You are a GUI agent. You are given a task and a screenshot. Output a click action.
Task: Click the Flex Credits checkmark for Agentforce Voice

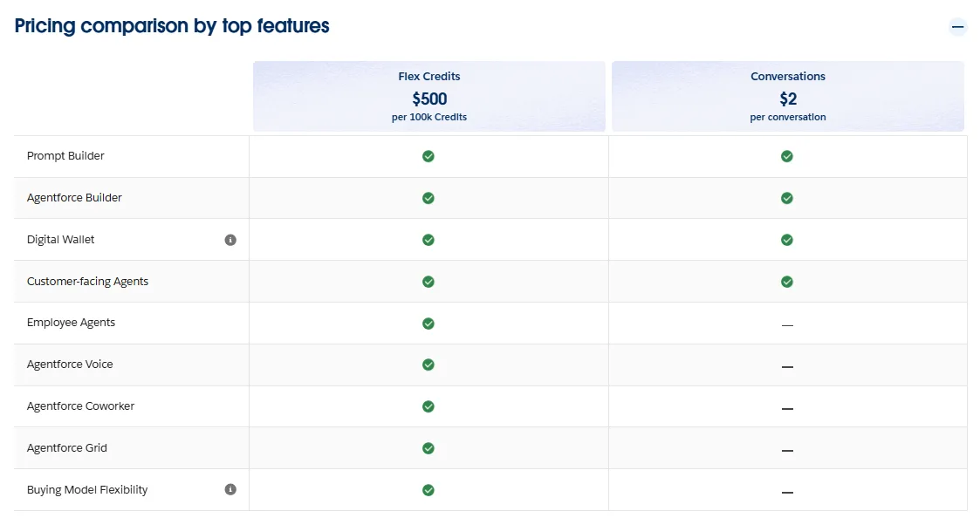coord(428,365)
